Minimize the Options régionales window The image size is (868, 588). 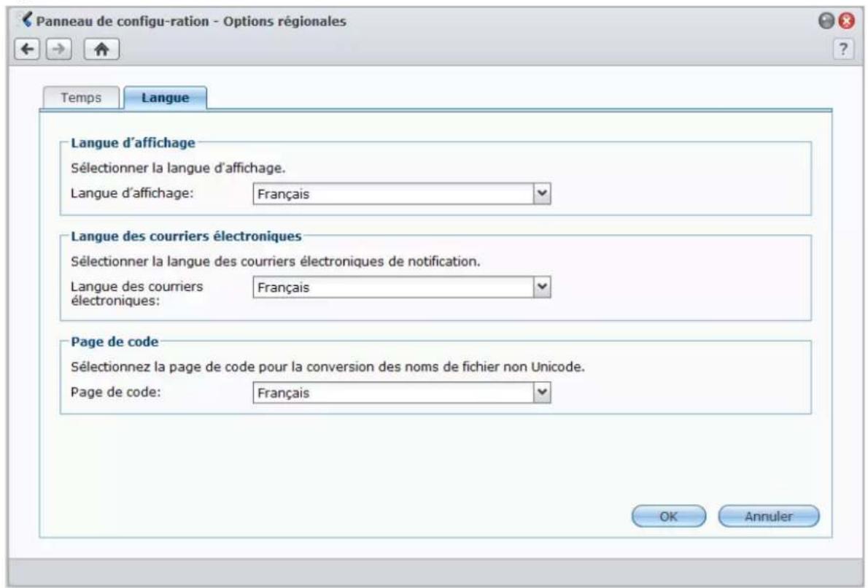coord(826,21)
